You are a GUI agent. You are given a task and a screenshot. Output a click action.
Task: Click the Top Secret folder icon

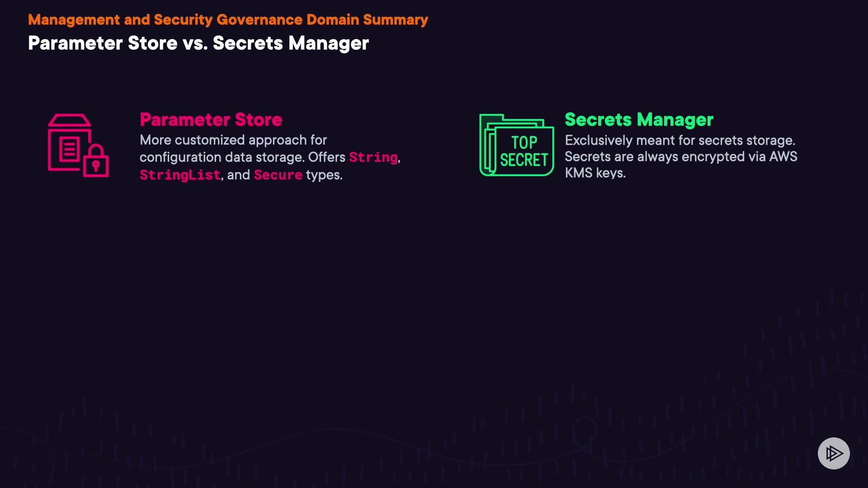click(x=516, y=145)
